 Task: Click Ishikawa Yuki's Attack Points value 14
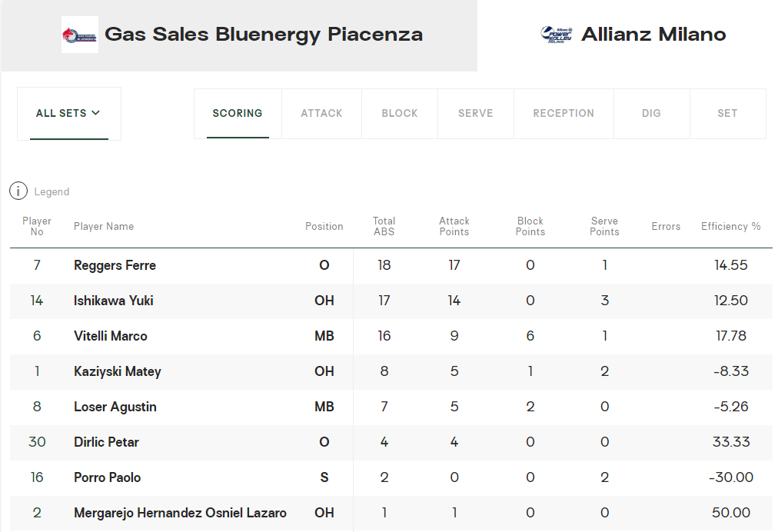pyautogui.click(x=454, y=301)
